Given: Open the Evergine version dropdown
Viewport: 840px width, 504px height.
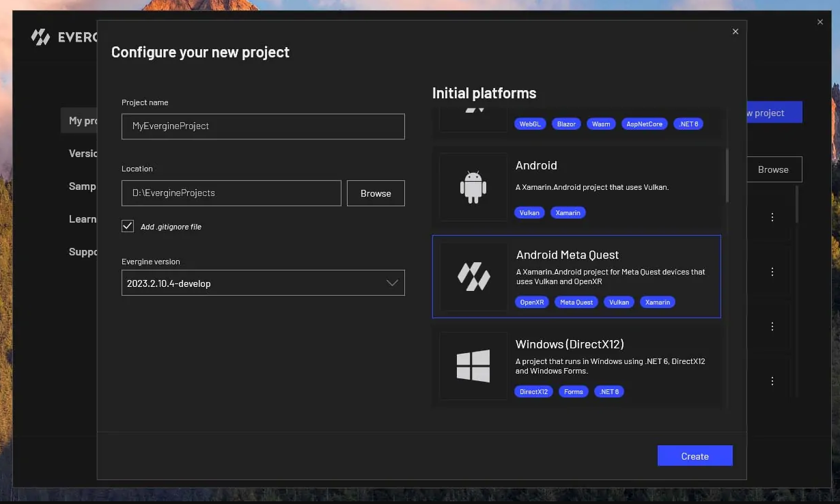Looking at the screenshot, I should pyautogui.click(x=263, y=283).
